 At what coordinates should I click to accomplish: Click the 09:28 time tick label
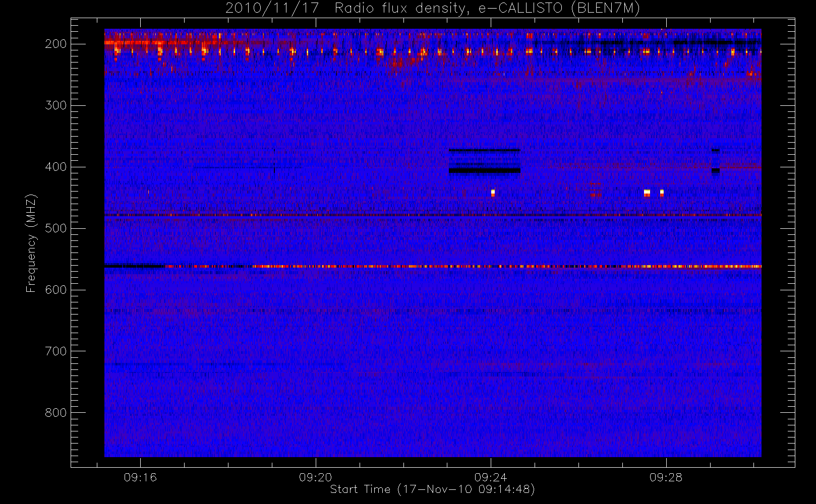(666, 477)
